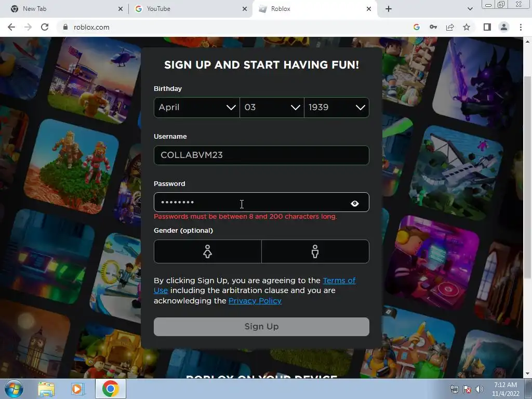Click the Google icon in address bar
The image size is (532, 399).
click(417, 27)
